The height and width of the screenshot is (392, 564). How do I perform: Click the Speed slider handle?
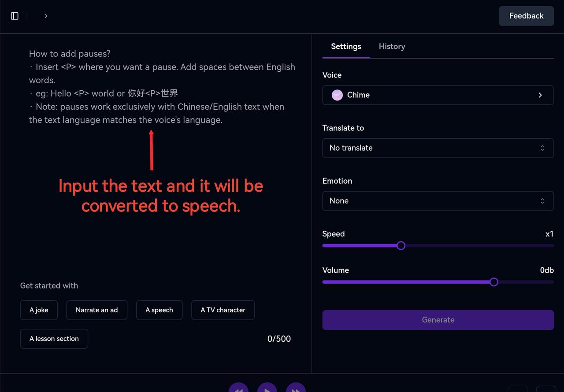(x=401, y=246)
